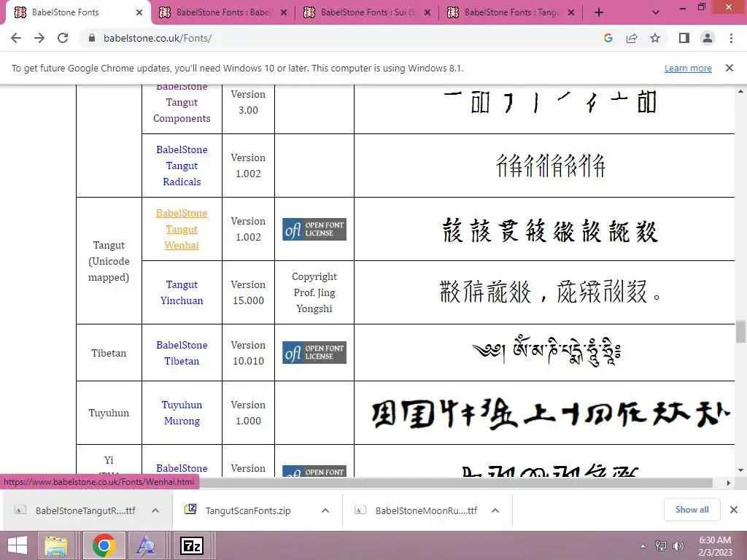Open the tab search chevron
The image size is (747, 560).
click(656, 13)
